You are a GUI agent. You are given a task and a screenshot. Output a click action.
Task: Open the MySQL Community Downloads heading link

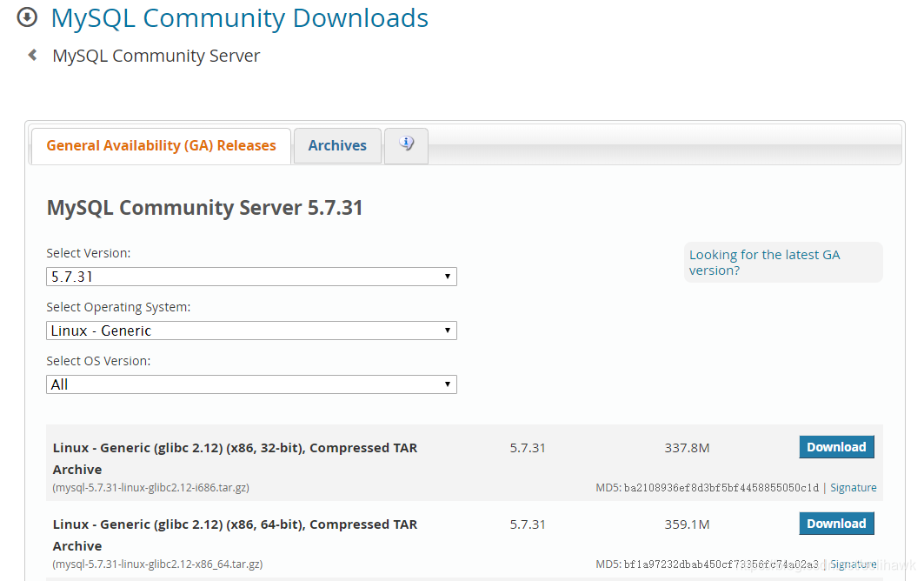click(x=239, y=18)
